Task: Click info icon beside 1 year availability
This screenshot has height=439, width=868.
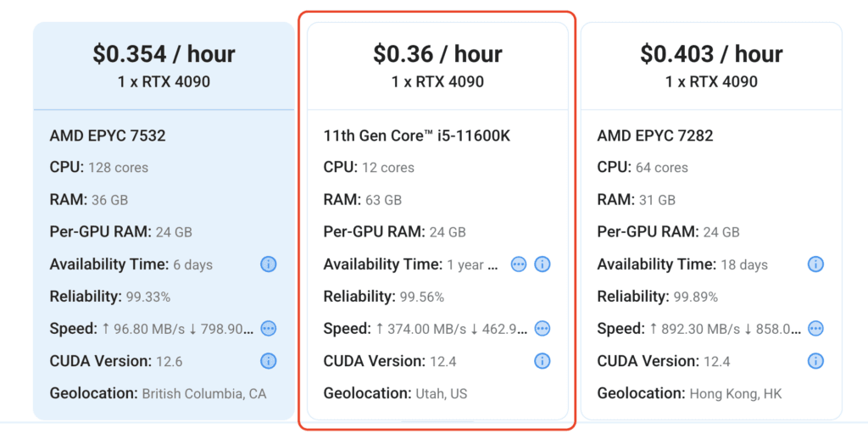Action: [542, 264]
